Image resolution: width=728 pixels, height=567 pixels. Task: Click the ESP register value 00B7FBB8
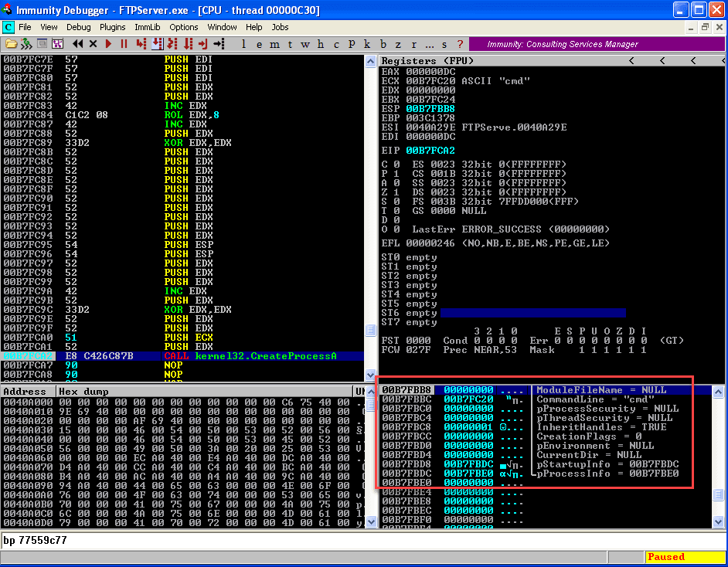[430, 109]
